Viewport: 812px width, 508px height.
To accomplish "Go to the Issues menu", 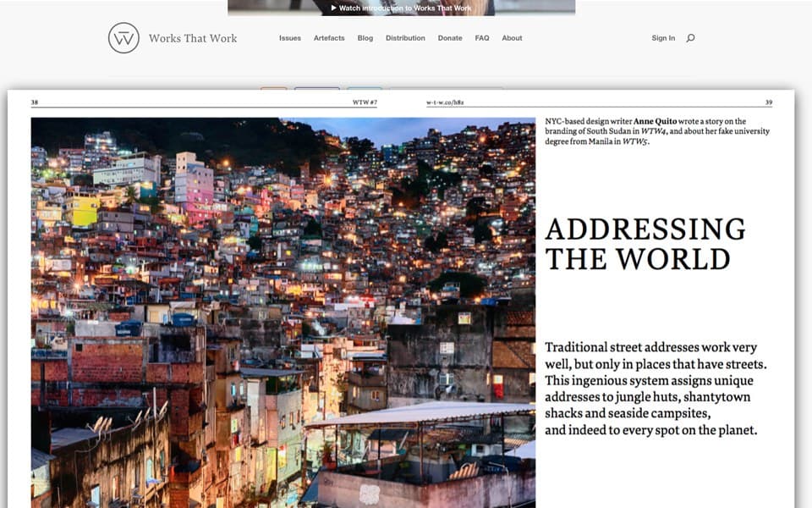I will pos(290,38).
